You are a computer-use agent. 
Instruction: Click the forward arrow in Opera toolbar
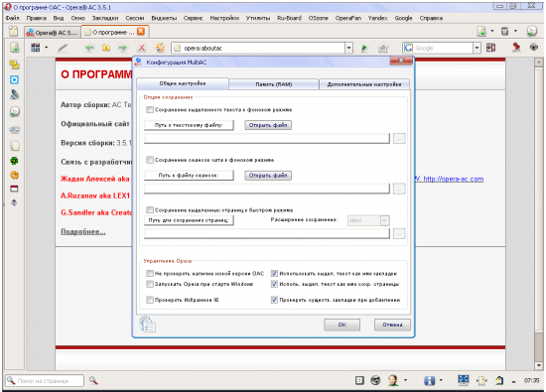pos(122,48)
